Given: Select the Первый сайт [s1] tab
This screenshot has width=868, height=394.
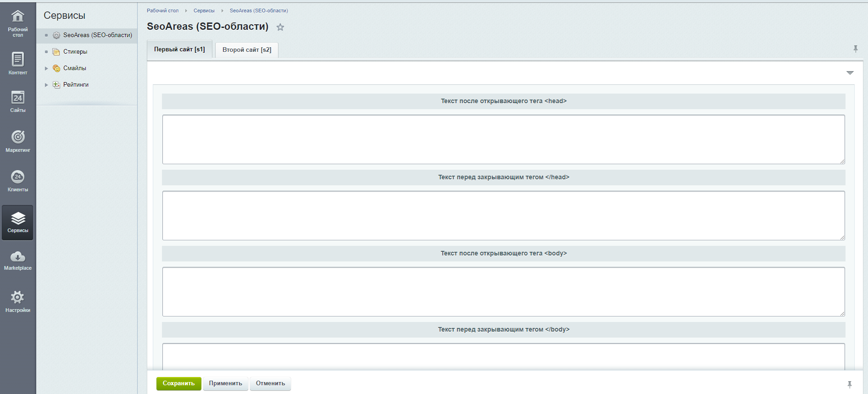Looking at the screenshot, I should 179,49.
